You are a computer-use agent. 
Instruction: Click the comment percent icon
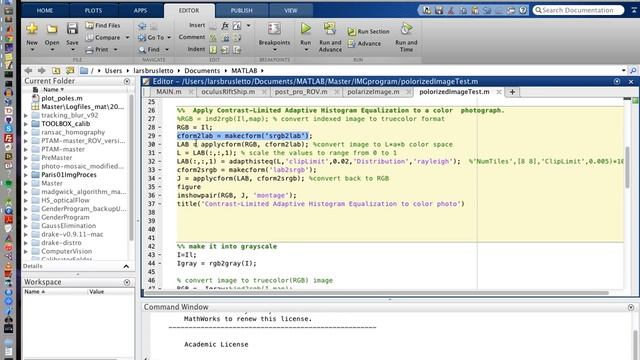[213, 38]
